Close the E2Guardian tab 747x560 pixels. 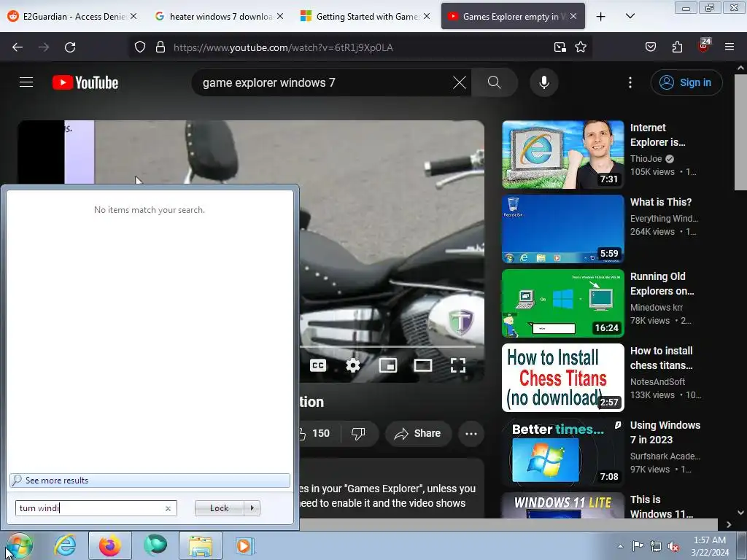[x=133, y=17]
